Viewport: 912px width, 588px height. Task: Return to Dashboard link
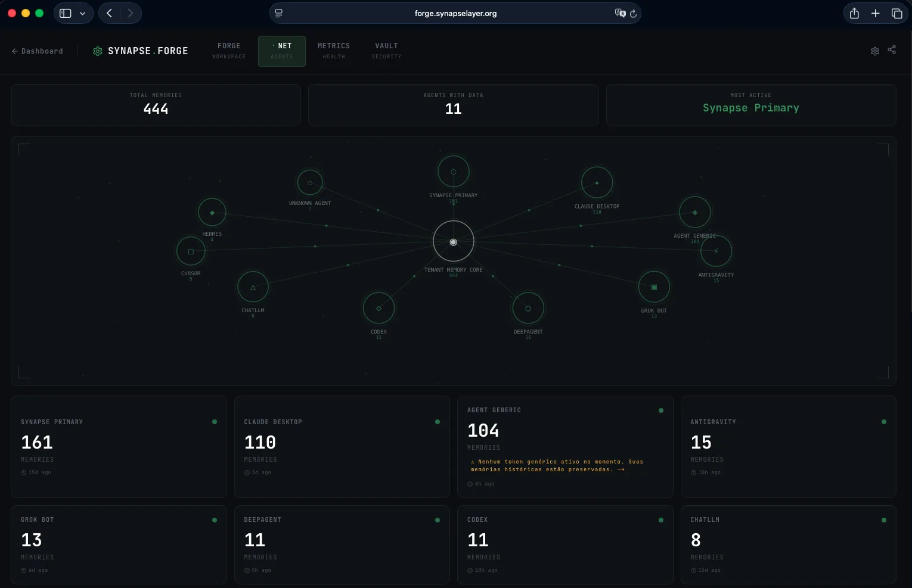coord(37,51)
